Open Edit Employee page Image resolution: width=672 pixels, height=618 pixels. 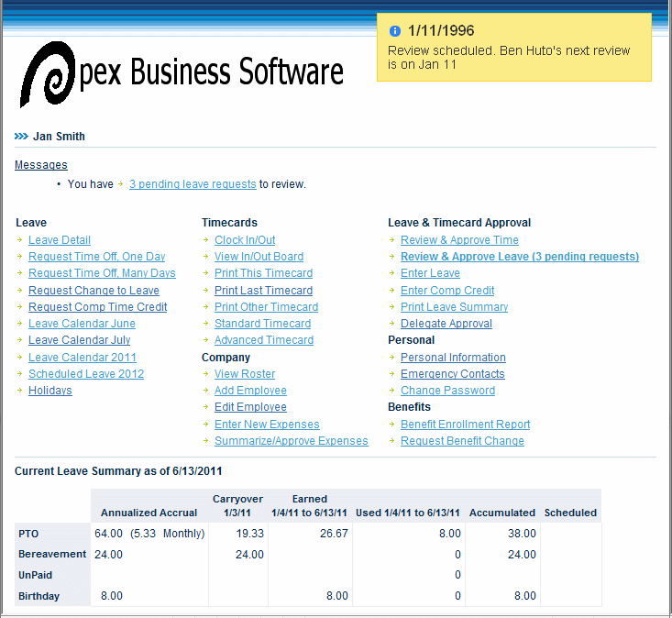pyautogui.click(x=250, y=407)
